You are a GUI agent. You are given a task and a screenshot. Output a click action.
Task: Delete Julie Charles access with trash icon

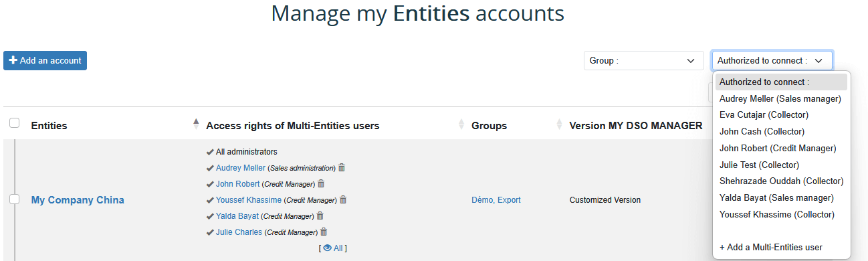pos(324,232)
